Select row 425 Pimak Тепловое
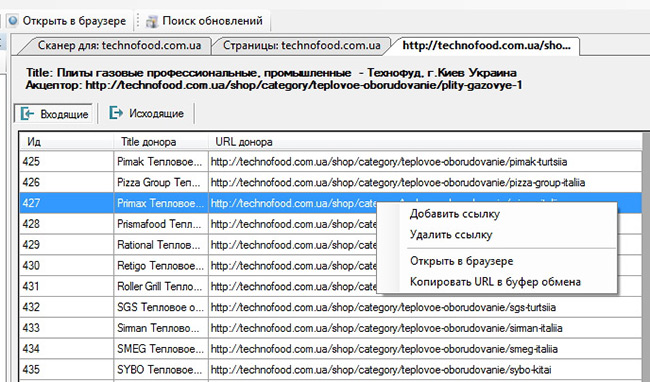The image size is (650, 382). coord(330,162)
